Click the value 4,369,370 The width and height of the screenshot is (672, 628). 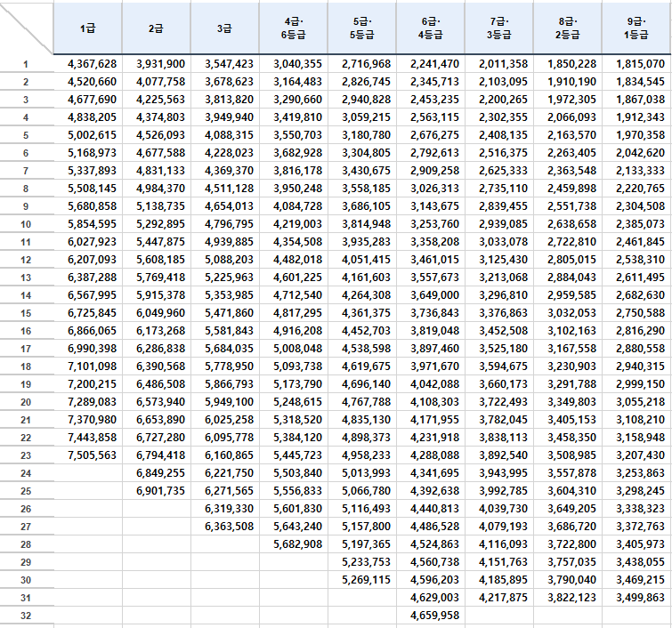coord(229,171)
